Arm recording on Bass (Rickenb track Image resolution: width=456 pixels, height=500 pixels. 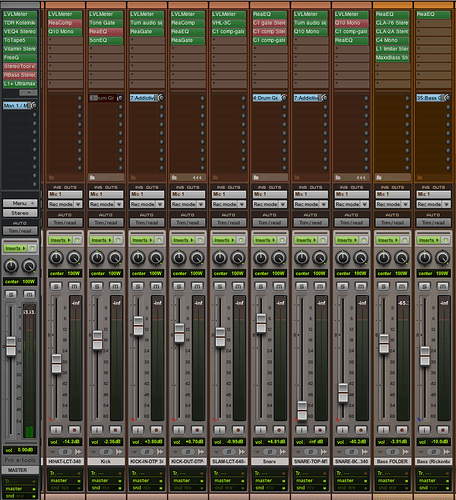pyautogui.click(x=443, y=430)
